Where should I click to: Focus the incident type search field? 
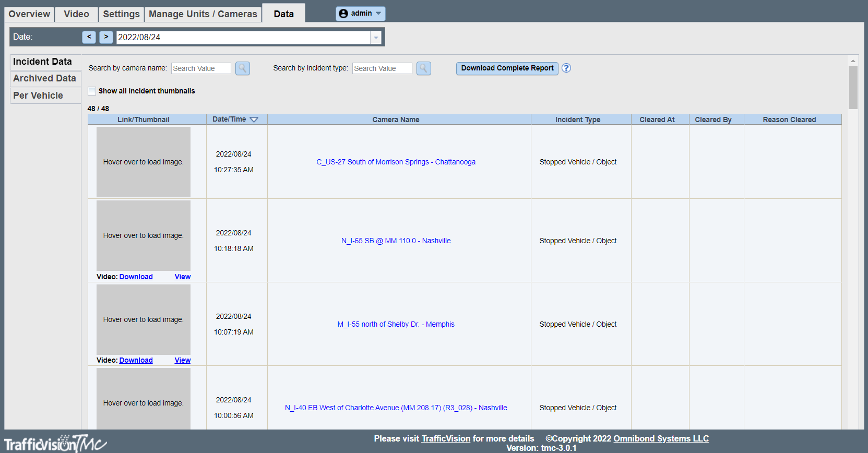(x=382, y=68)
